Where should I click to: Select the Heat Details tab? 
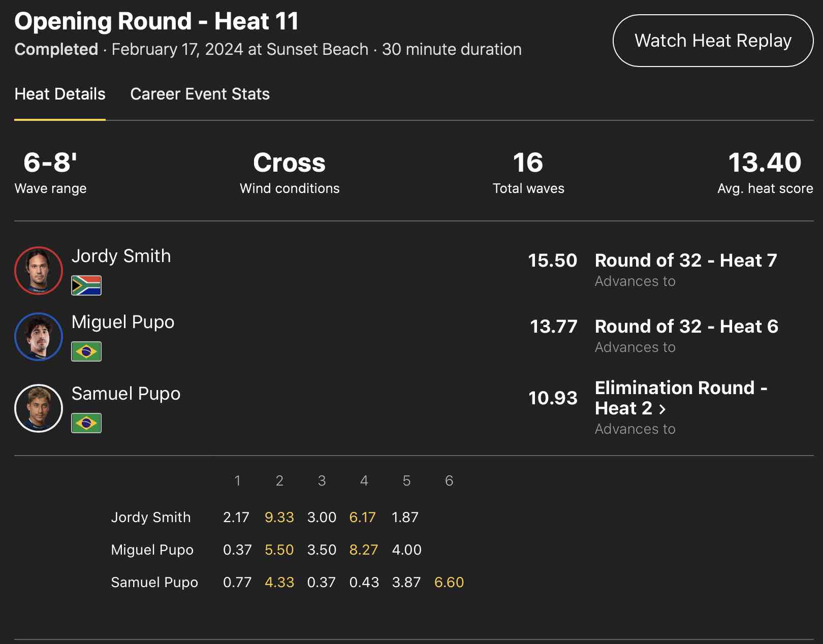(x=60, y=94)
